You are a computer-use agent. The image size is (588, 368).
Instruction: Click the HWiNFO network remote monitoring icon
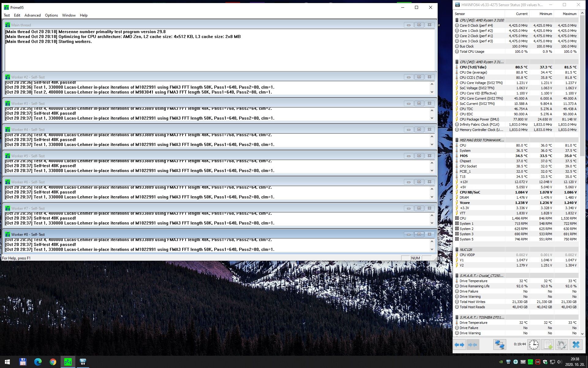499,345
